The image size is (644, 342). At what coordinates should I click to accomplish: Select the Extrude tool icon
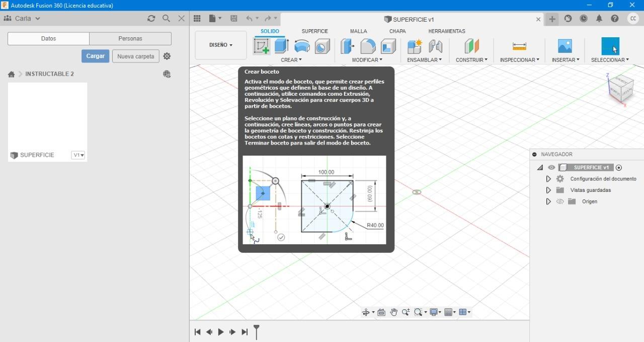(x=281, y=46)
